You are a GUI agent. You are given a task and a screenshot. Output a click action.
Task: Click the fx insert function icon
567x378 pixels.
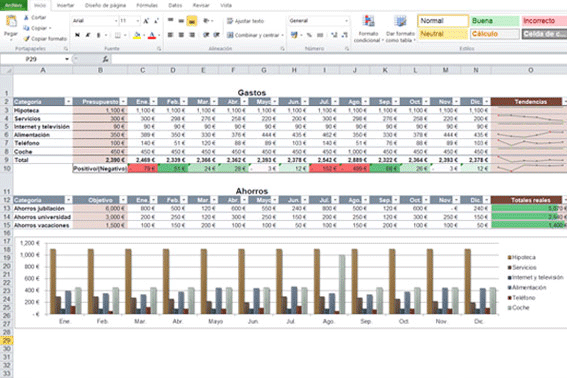coord(105,59)
